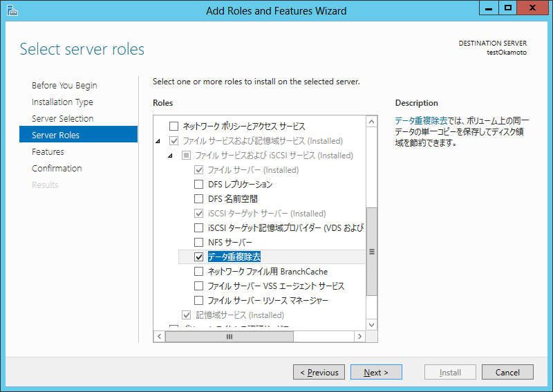Click the horizontal scroll right arrow
This screenshot has height=392, width=553.
pyautogui.click(x=359, y=336)
